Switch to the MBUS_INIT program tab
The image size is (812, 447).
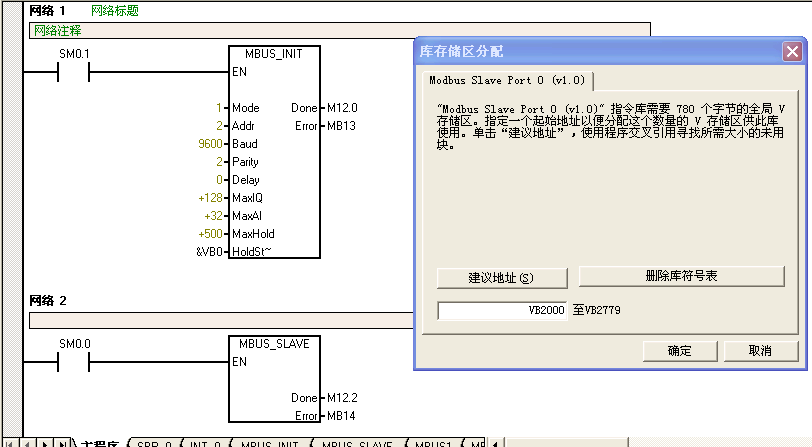269,443
